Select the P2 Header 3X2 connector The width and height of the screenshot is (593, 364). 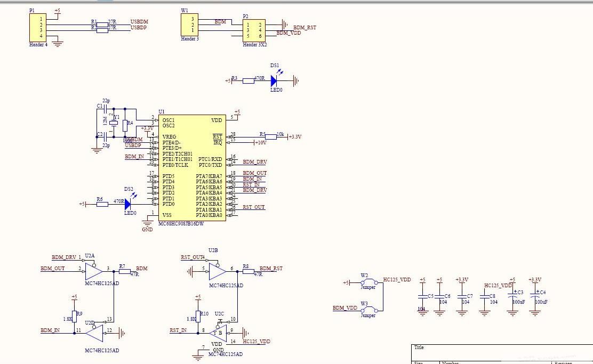tap(253, 30)
